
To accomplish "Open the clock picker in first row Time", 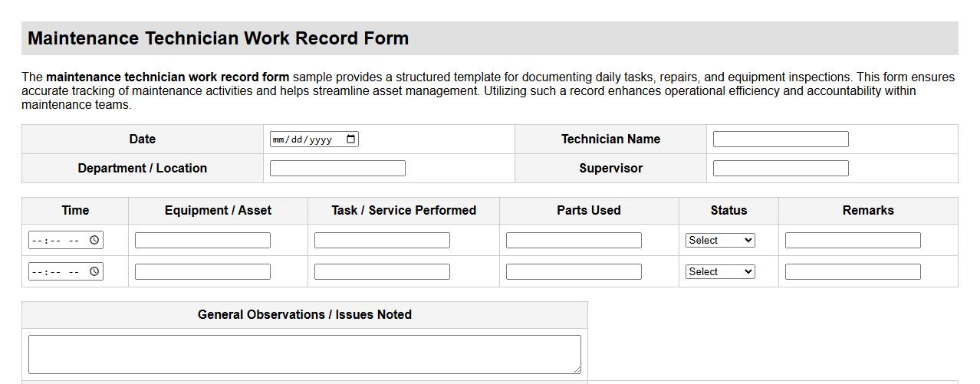I will coord(94,240).
